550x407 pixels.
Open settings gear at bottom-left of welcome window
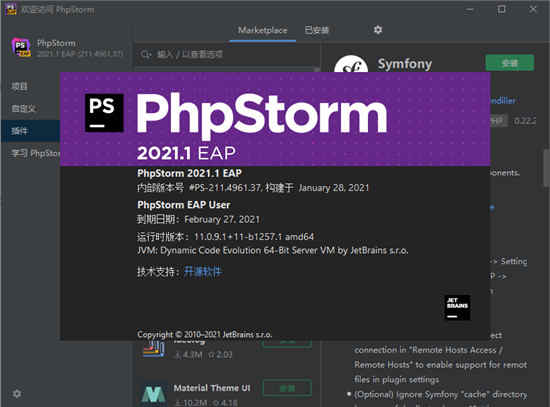[x=16, y=394]
